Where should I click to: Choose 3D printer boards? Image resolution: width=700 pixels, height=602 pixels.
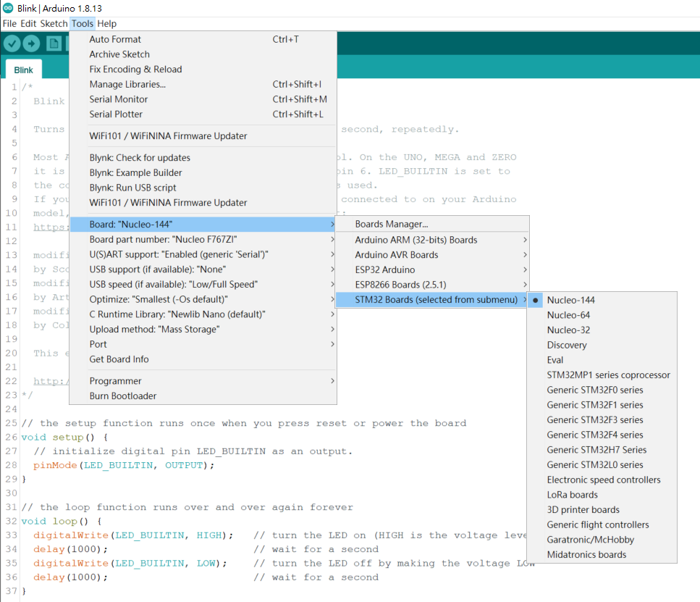point(602,509)
